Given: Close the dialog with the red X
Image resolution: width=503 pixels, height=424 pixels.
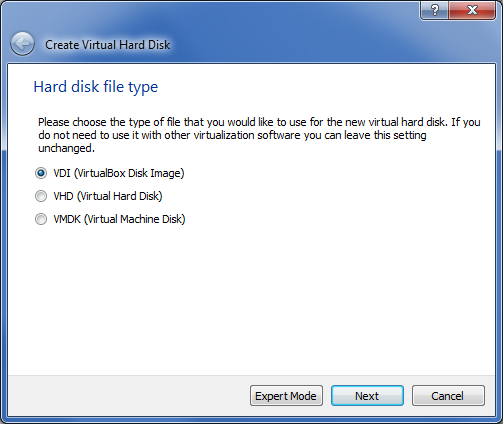Looking at the screenshot, I should click(x=472, y=10).
